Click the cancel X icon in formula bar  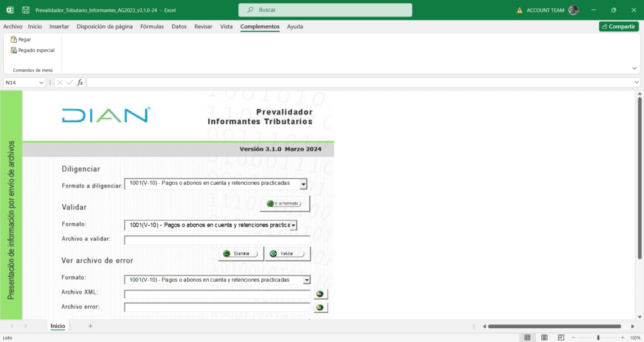click(60, 82)
